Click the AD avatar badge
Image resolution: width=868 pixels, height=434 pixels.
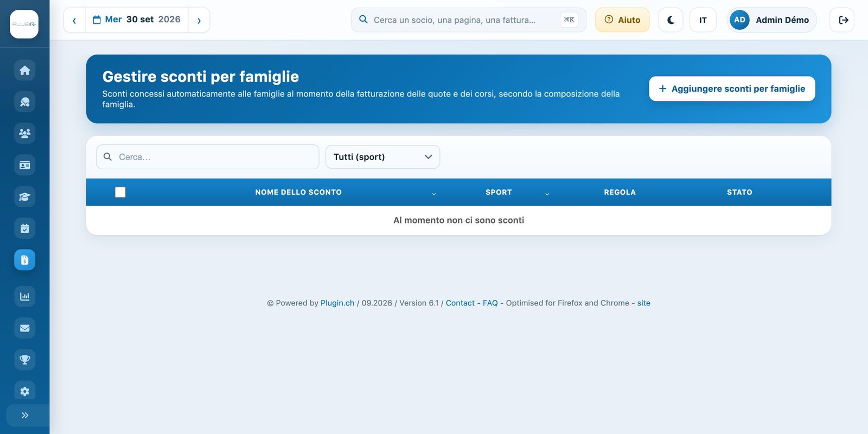[739, 20]
